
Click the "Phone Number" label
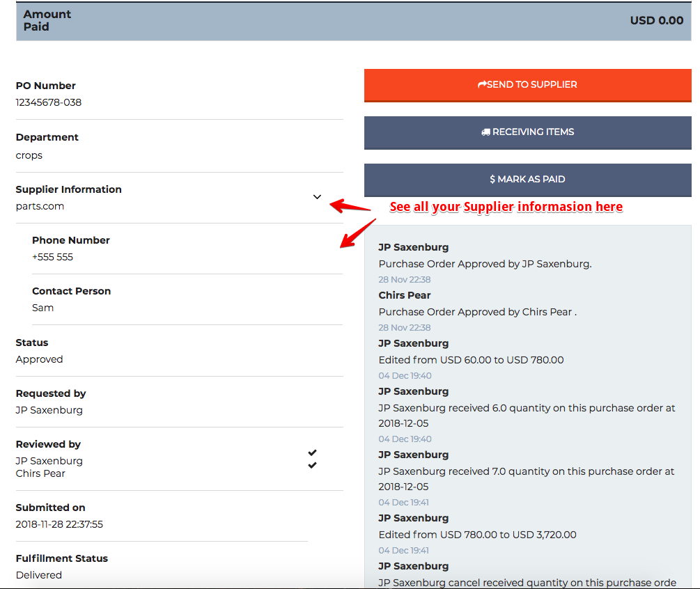70,240
